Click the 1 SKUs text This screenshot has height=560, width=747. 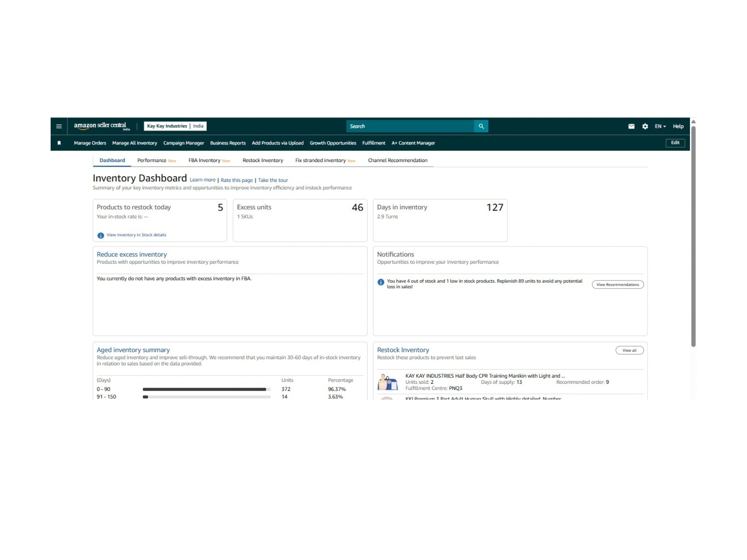(245, 217)
